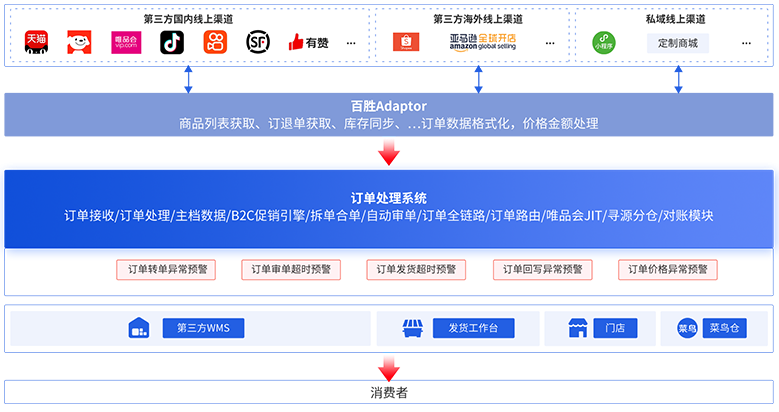
Task: Click the 第三方WMS blue button
Action: (203, 328)
